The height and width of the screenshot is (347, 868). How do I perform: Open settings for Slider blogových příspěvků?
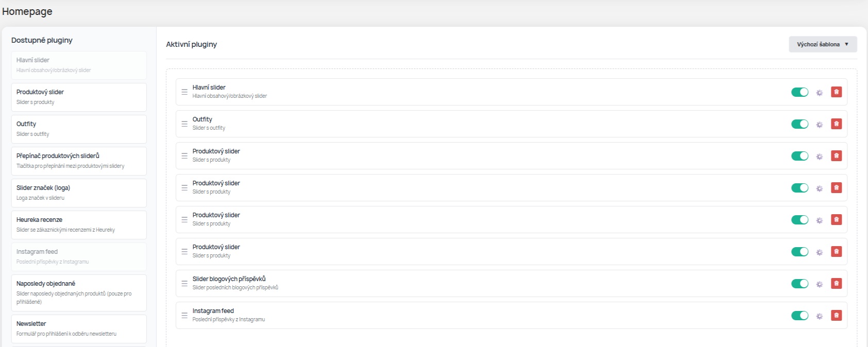click(x=819, y=284)
